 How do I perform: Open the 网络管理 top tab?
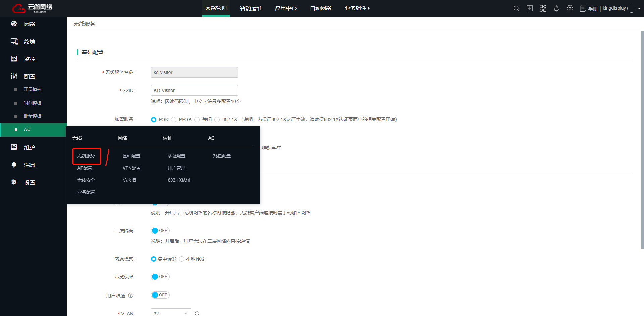(x=216, y=8)
